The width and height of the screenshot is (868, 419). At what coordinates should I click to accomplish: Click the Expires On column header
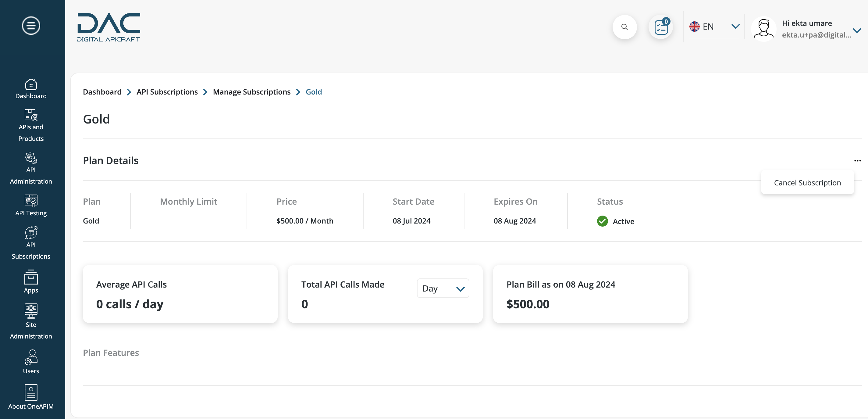click(516, 201)
